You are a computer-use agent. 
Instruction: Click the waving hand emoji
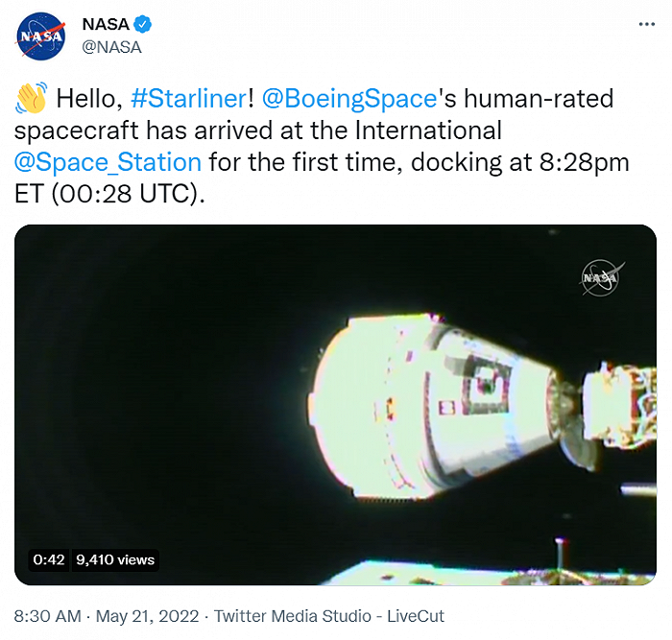[31, 99]
